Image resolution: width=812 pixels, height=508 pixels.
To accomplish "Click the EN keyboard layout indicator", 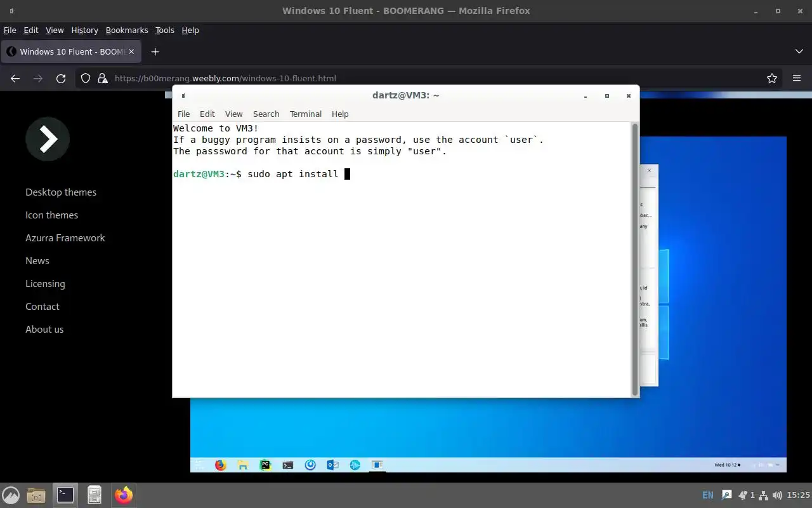I will (708, 495).
